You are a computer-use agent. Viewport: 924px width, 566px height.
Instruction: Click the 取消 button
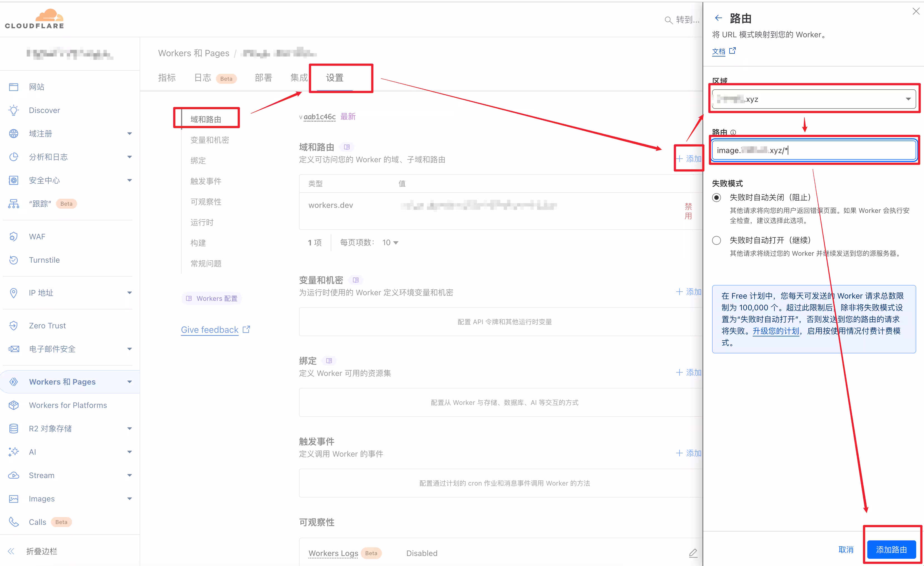click(846, 550)
